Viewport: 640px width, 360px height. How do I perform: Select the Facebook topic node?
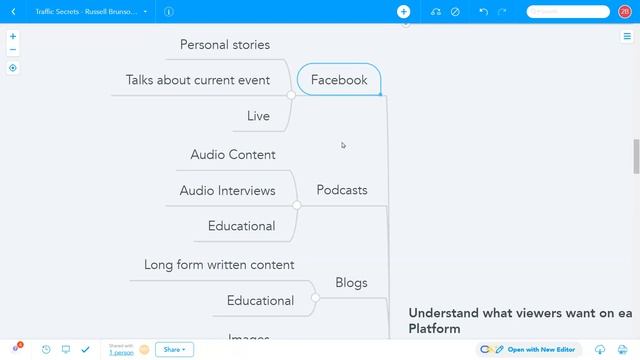[x=339, y=80]
